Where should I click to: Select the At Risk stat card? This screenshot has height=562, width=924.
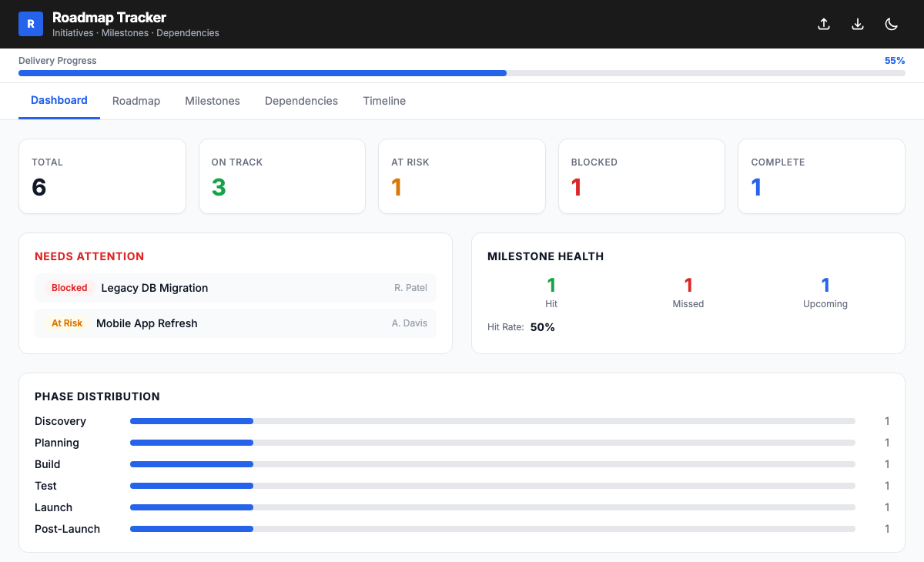(462, 176)
